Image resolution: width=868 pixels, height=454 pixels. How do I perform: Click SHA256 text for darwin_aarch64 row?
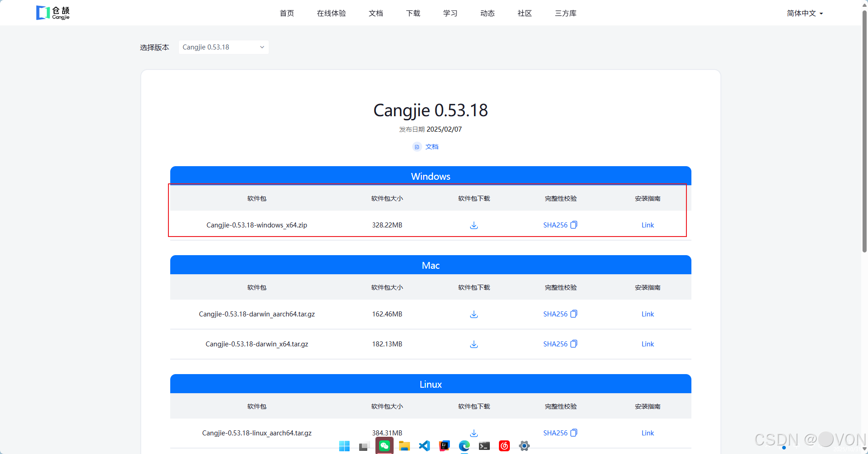pyautogui.click(x=555, y=314)
